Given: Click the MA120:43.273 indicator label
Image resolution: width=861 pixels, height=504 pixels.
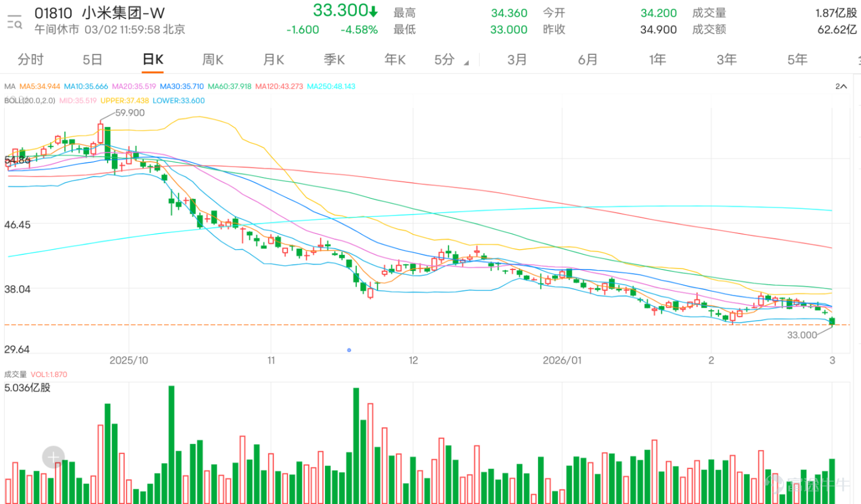Looking at the screenshot, I should (x=279, y=86).
